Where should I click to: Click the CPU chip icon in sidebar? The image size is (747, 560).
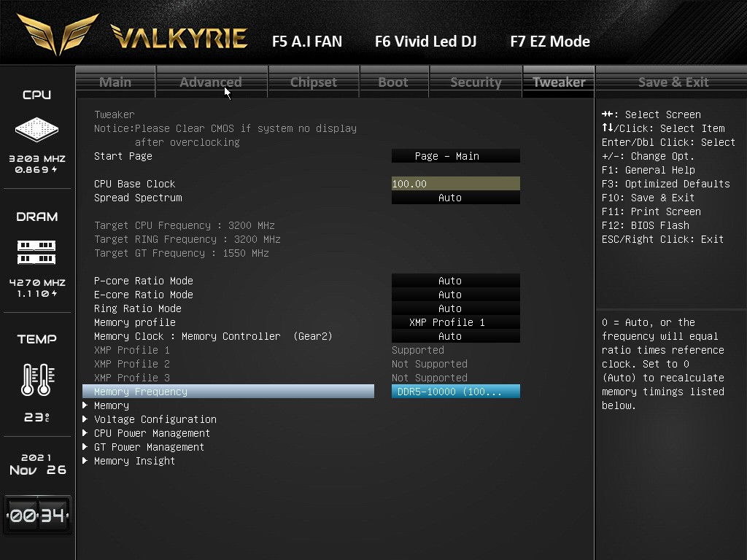36,129
